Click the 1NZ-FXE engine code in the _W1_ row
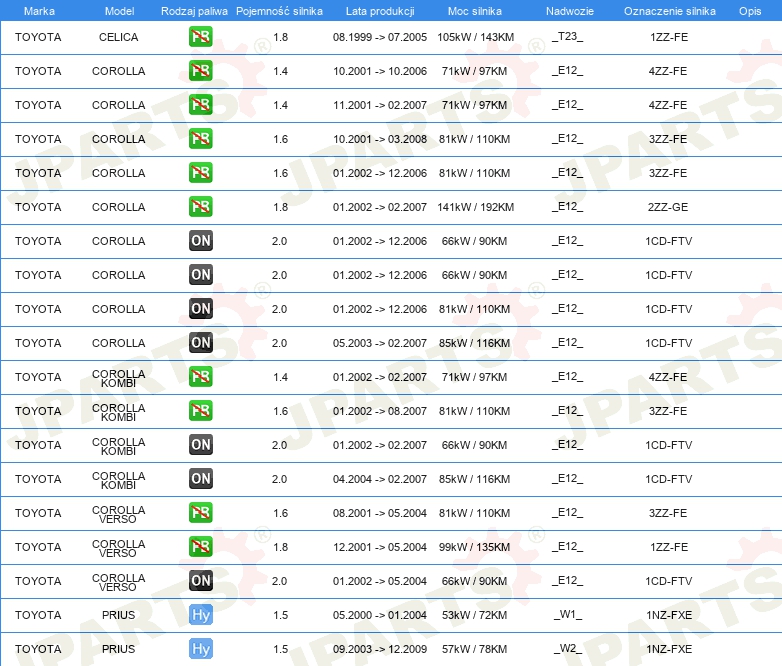782x666 pixels. pos(669,615)
